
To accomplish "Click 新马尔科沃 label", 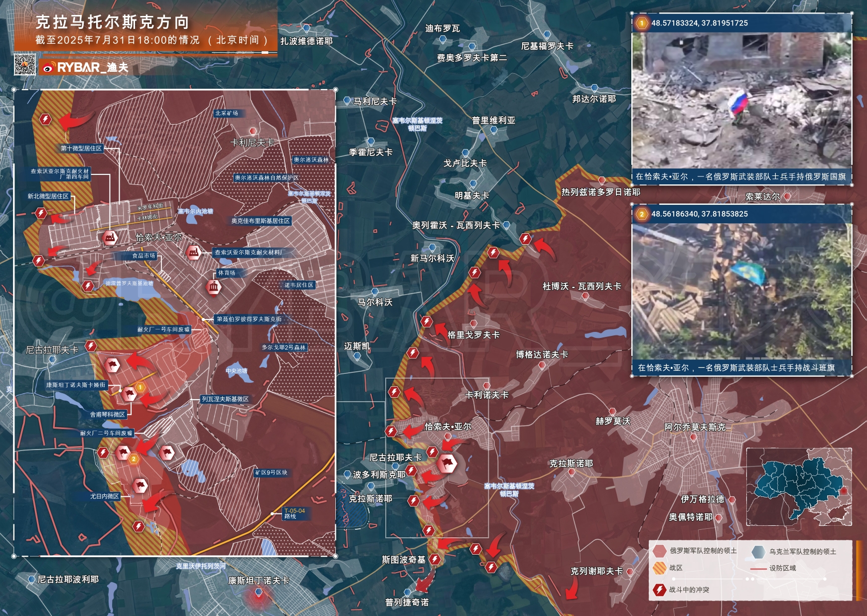I will [432, 258].
